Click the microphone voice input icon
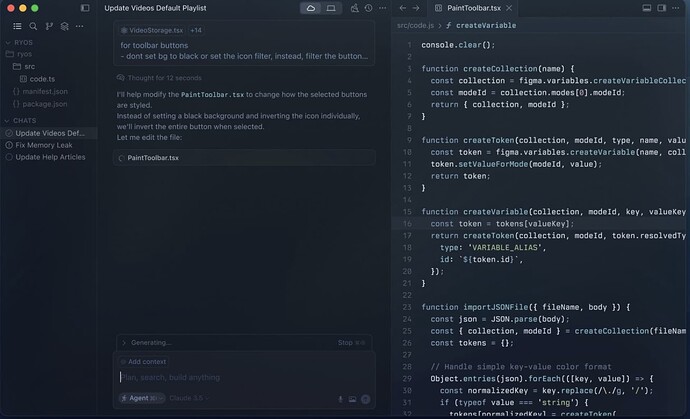690x419 pixels. (340, 399)
